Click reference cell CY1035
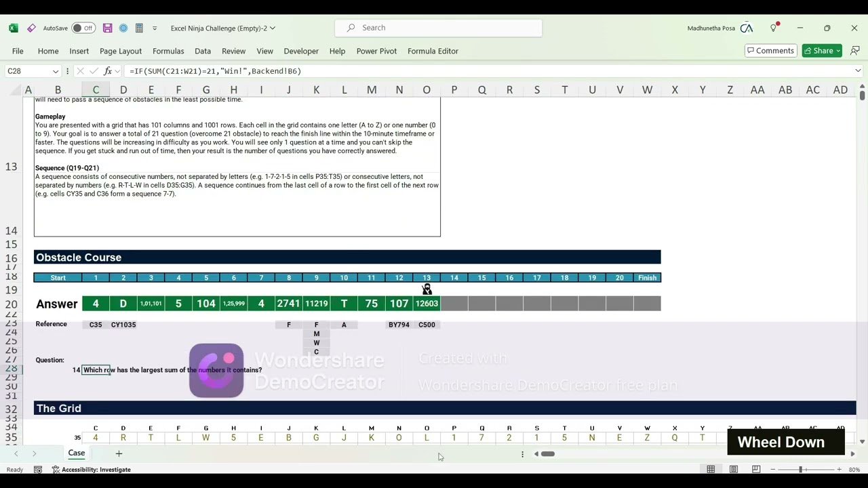Viewport: 868px width, 488px height. [123, 325]
